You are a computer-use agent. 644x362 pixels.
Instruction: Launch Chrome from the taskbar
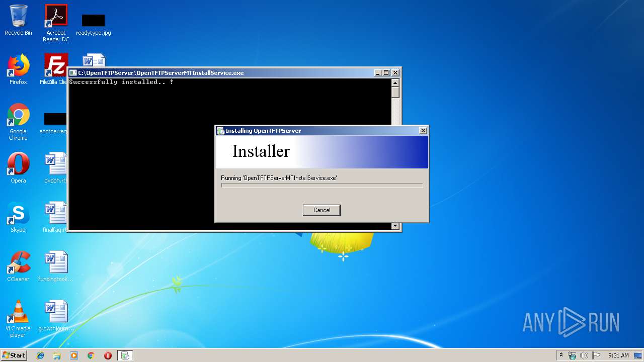91,355
